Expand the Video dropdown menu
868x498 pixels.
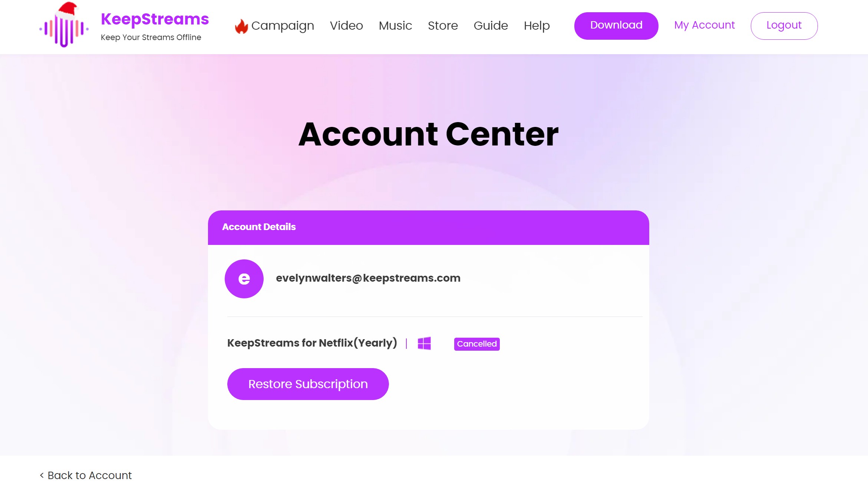pos(346,26)
